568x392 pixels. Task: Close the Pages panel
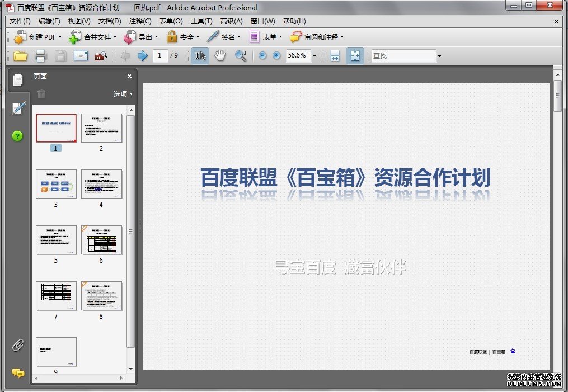tap(129, 77)
